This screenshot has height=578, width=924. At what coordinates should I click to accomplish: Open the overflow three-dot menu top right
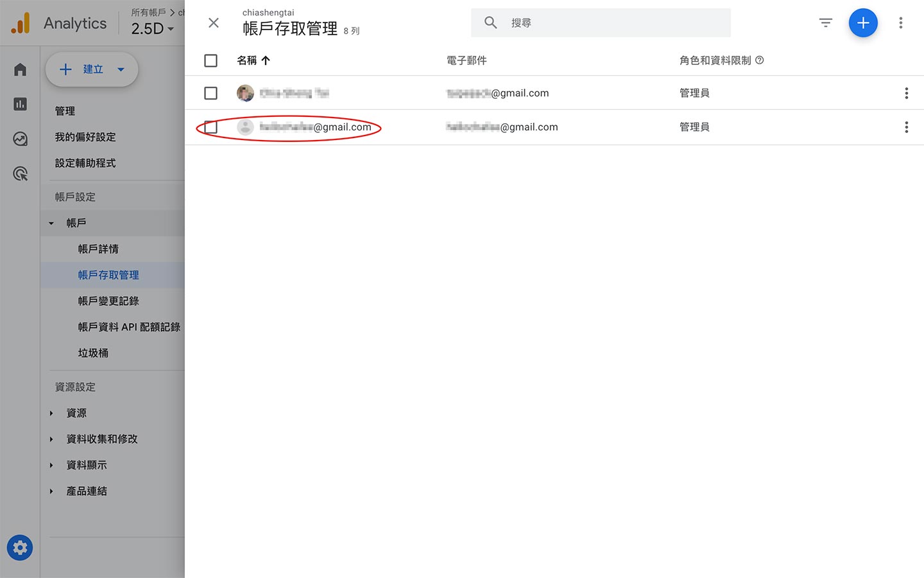pos(901,22)
